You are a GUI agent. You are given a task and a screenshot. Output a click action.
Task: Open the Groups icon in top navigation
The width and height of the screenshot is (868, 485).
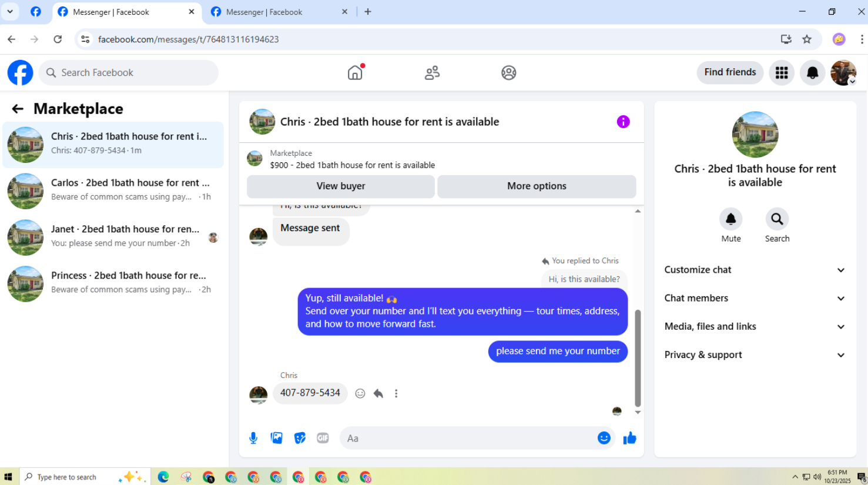[509, 72]
